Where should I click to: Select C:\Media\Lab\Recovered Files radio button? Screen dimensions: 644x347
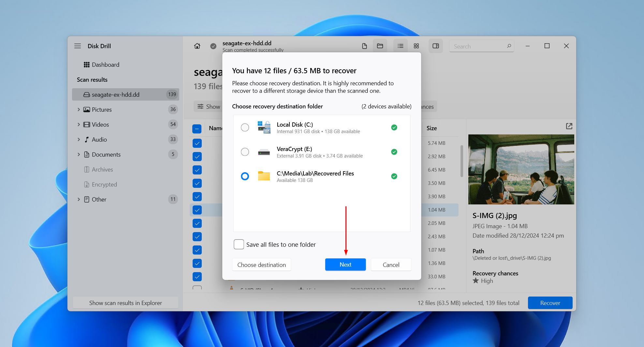coord(245,176)
